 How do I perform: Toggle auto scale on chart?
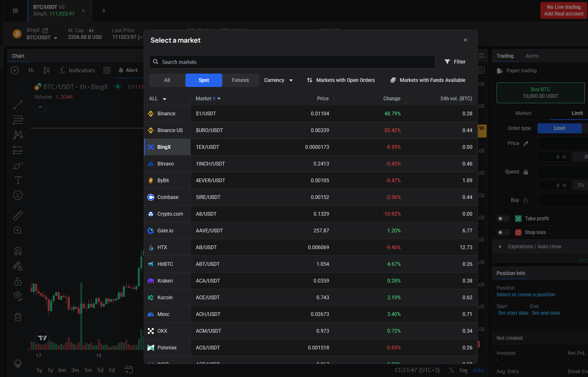(478, 370)
